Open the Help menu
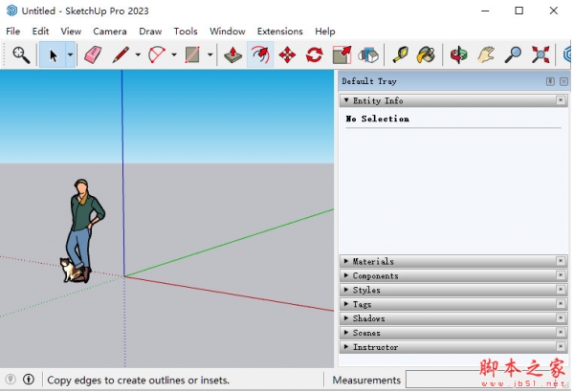Image resolution: width=574 pixels, height=392 pixels. 325,32
